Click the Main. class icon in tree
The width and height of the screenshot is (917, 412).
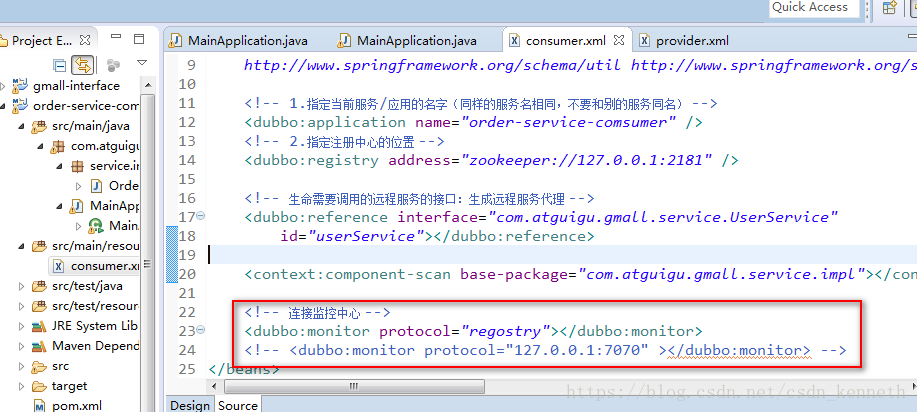tap(96, 226)
